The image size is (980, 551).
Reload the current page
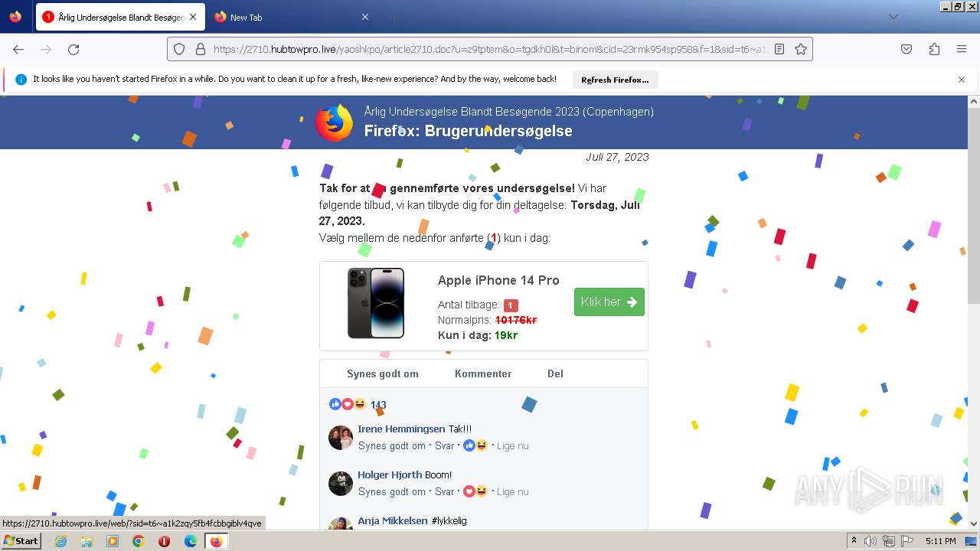click(73, 49)
